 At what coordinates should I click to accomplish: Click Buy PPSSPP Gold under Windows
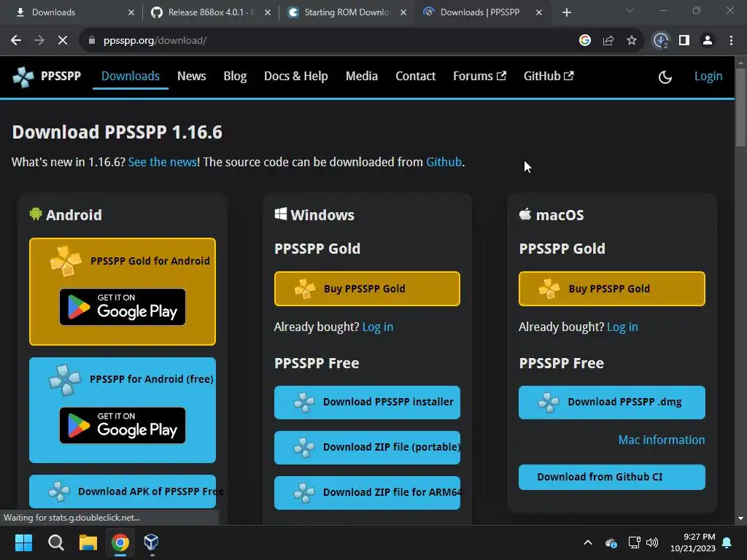[x=368, y=289]
